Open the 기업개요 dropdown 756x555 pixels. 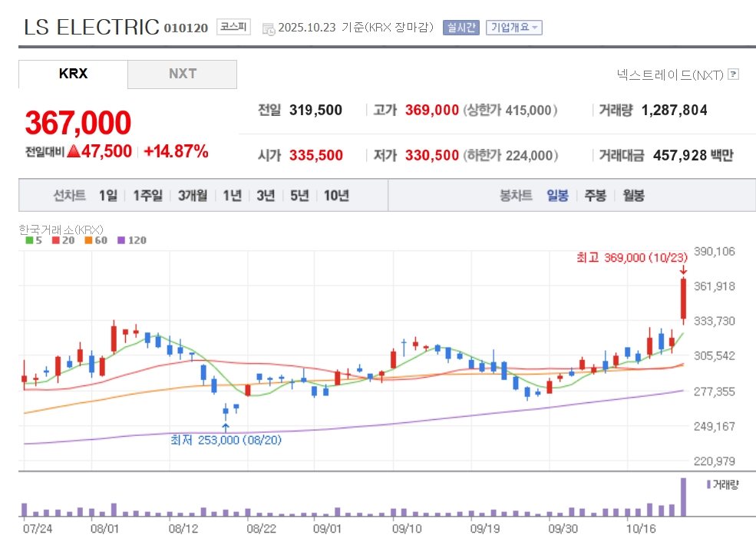(x=514, y=28)
